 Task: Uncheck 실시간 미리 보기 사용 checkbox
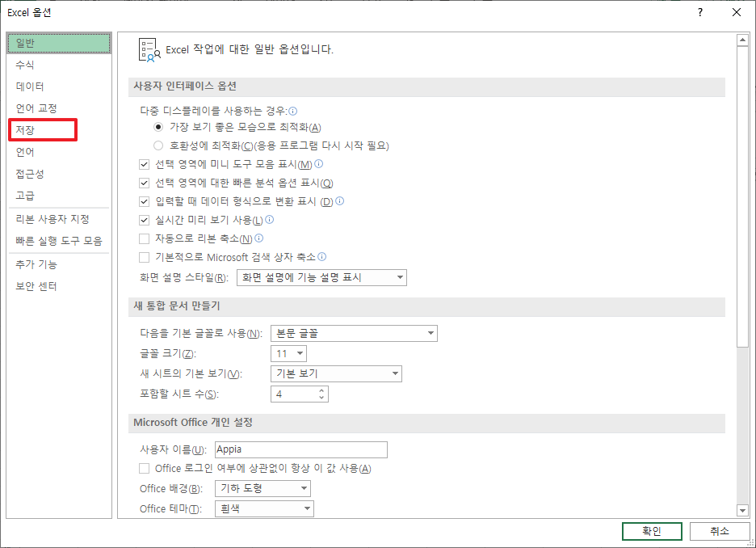[x=144, y=220]
